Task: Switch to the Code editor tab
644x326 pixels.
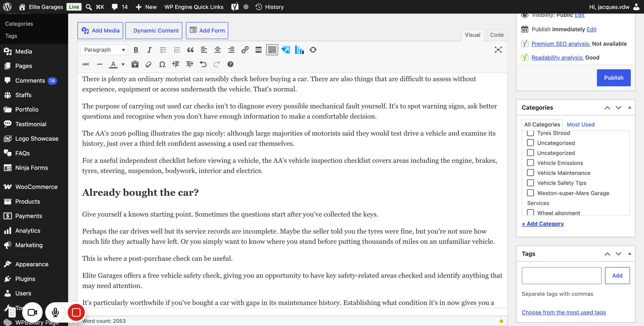Action: pyautogui.click(x=497, y=35)
